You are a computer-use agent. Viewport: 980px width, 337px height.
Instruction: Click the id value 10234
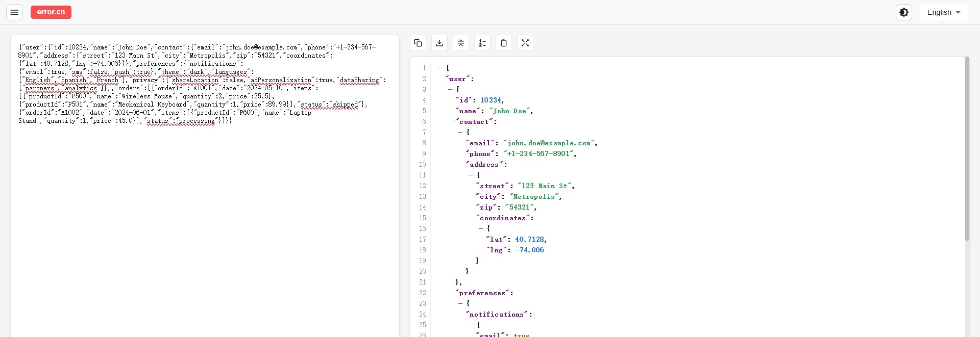[491, 100]
